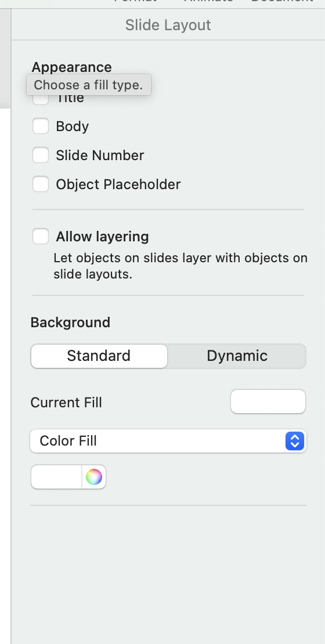Viewport: 325px width, 644px height.
Task: Click the layering description text
Action: tap(180, 266)
